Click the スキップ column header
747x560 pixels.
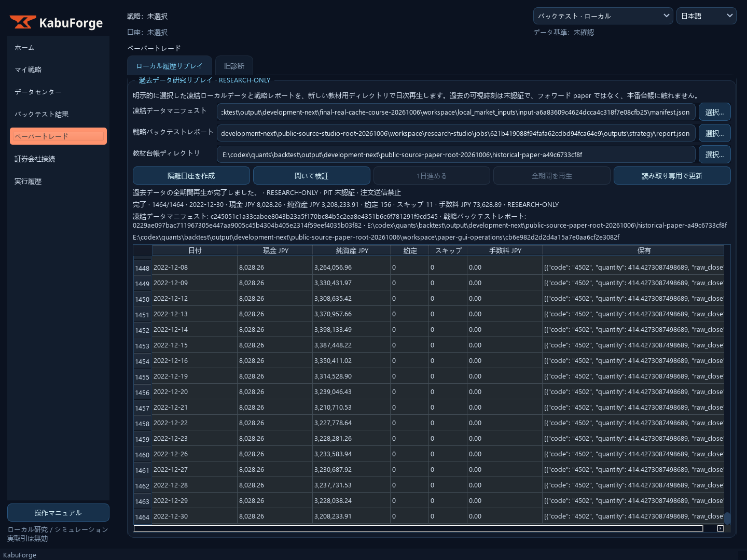coord(448,250)
